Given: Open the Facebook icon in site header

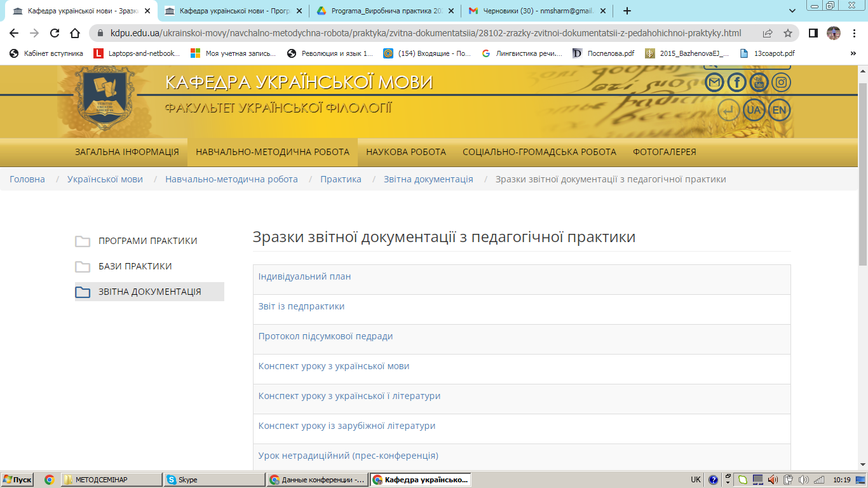Looking at the screenshot, I should tap(736, 82).
